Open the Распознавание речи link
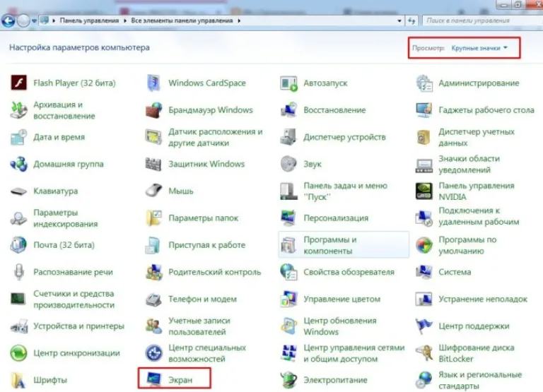This screenshot has width=543, height=392. coord(73,273)
